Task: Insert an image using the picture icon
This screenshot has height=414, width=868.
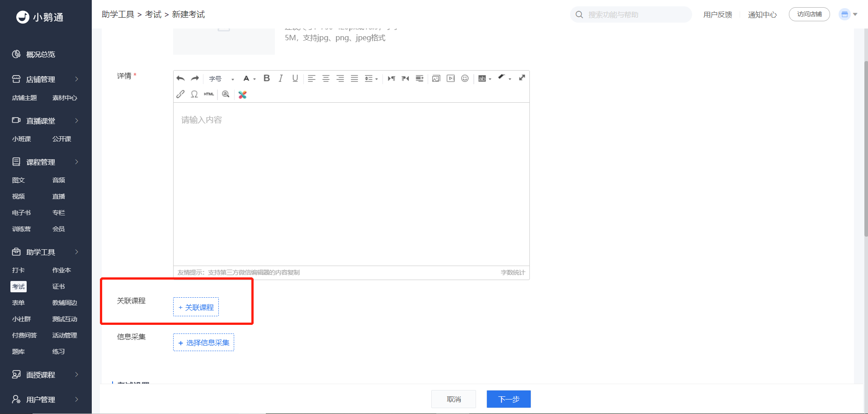Action: [x=436, y=78]
